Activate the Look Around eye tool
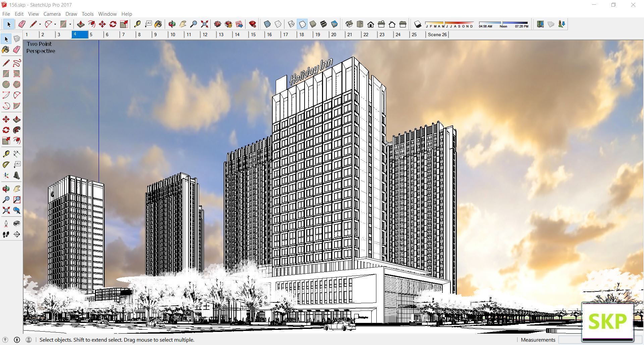 17,224
